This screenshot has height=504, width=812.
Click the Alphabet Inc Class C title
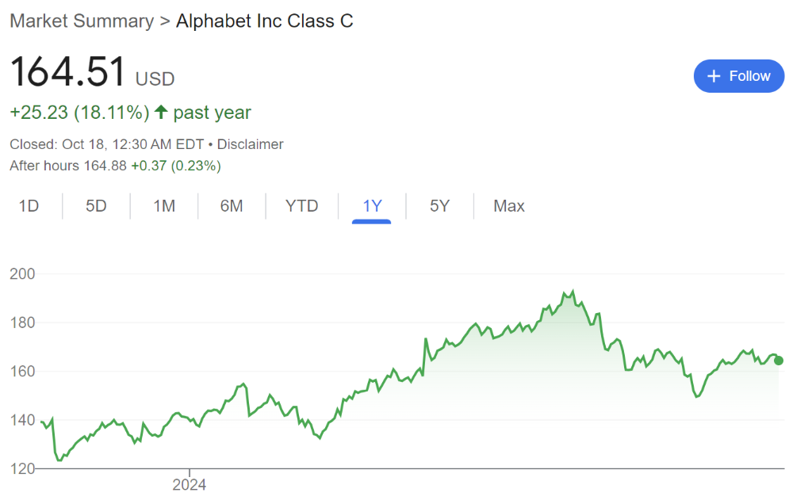[265, 21]
